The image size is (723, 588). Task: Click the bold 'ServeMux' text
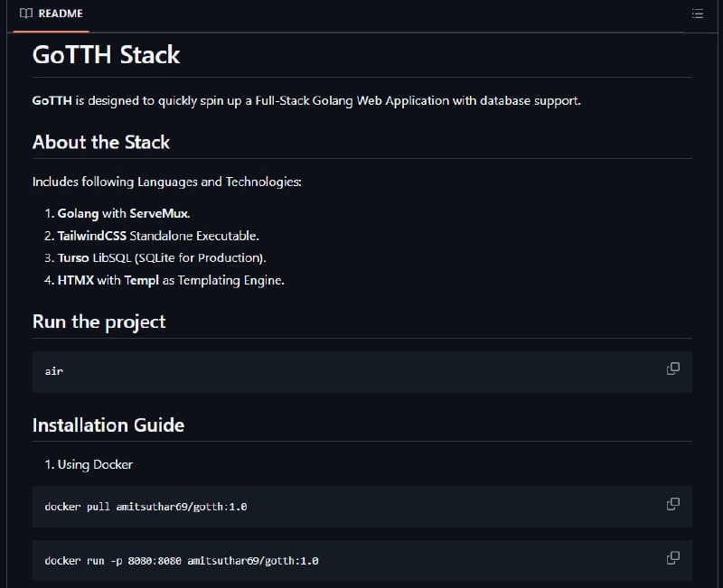(x=159, y=213)
